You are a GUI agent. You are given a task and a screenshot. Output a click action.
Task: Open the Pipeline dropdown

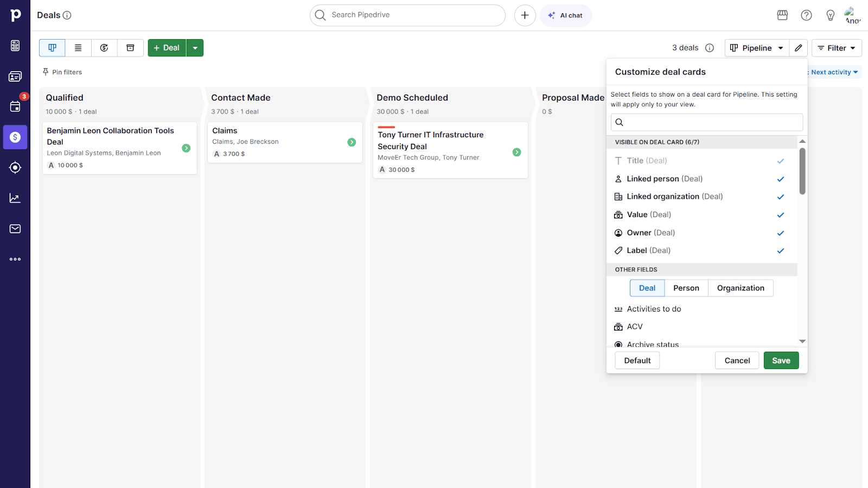tap(757, 48)
